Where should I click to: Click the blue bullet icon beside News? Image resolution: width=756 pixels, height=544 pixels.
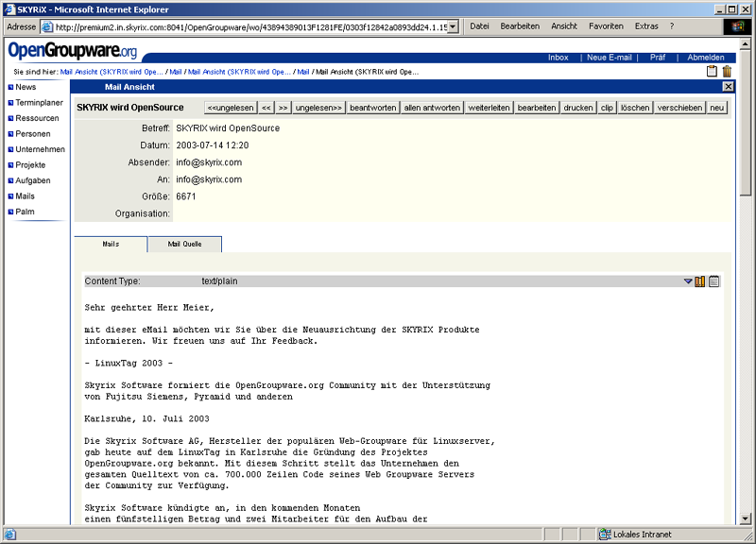pyautogui.click(x=10, y=87)
